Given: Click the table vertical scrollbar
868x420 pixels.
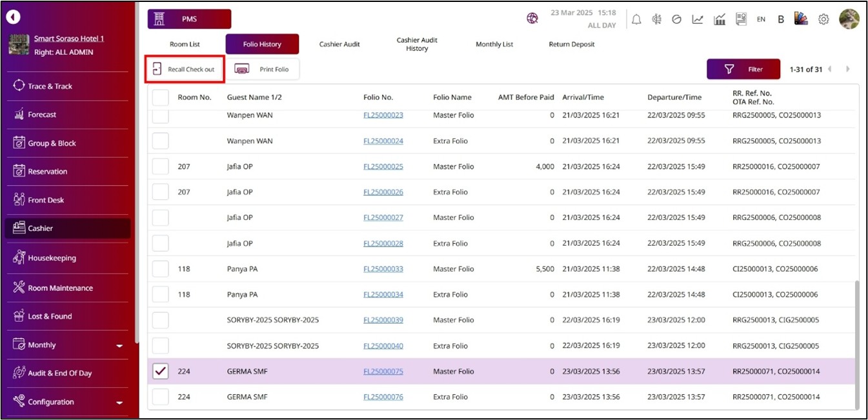Looking at the screenshot, I should 856,342.
